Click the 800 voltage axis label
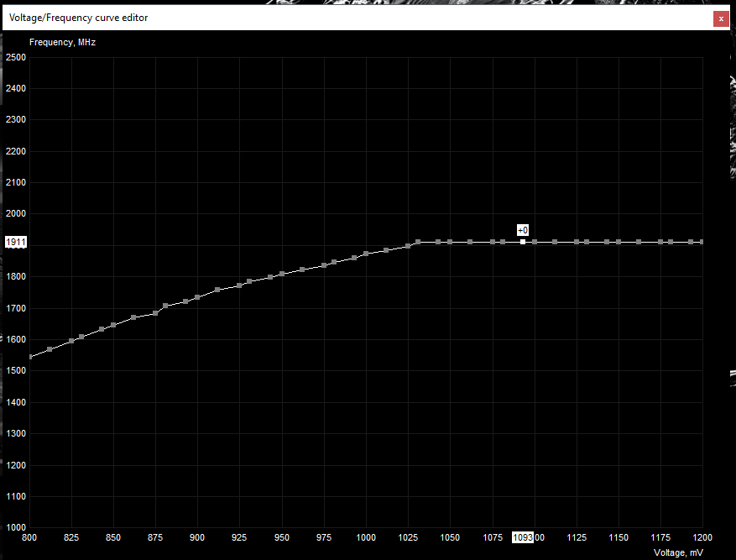This screenshot has height=560, width=736. pyautogui.click(x=29, y=537)
